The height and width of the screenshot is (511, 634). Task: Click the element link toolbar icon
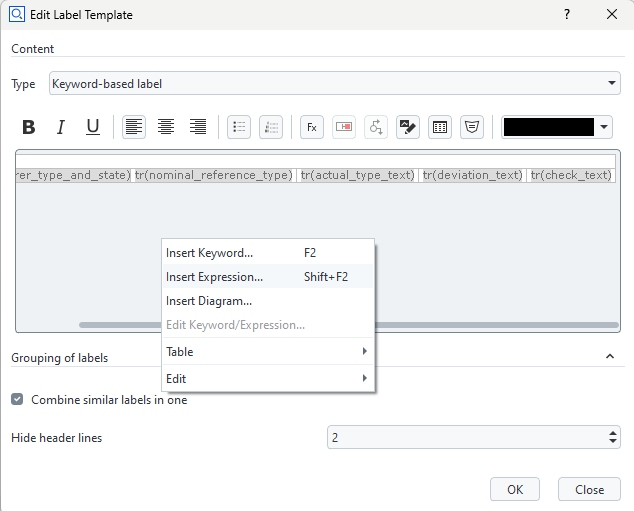click(376, 127)
